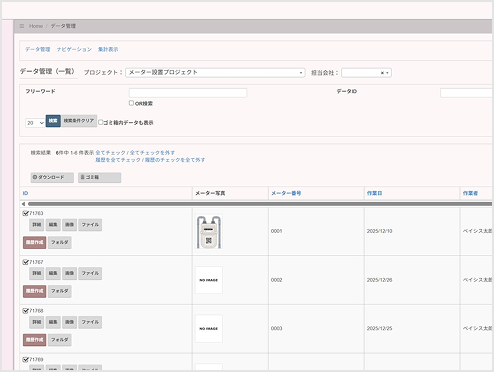
Task: Click 画像 for record 71767
Action: pyautogui.click(x=69, y=273)
